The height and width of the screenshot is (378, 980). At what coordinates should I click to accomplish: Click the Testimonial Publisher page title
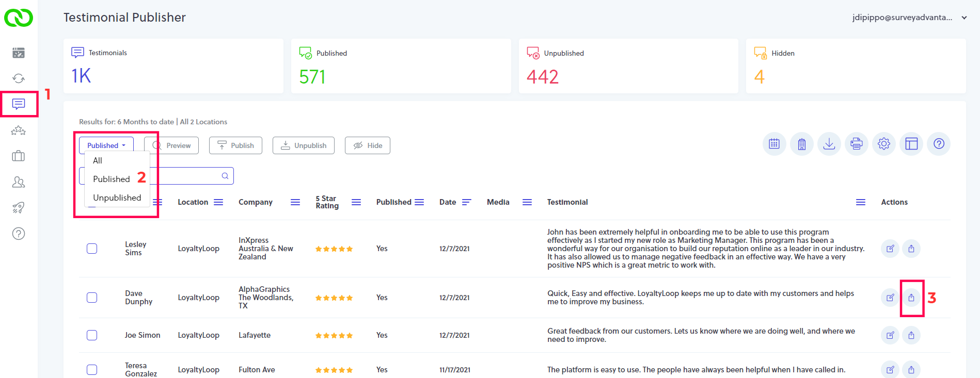(124, 18)
